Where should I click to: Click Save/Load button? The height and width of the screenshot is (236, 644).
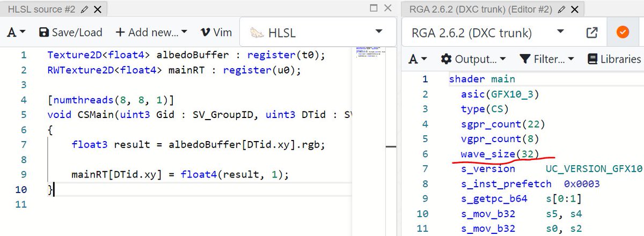(71, 32)
